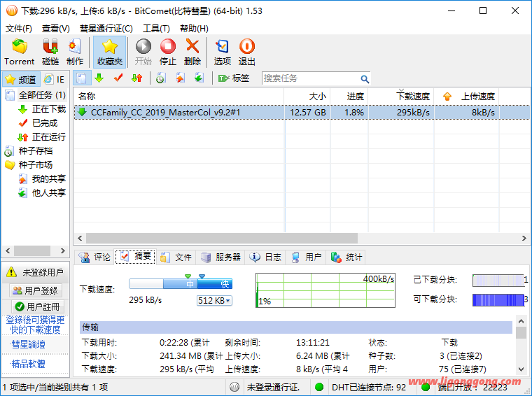Stop the selected task with 停止

(x=168, y=52)
